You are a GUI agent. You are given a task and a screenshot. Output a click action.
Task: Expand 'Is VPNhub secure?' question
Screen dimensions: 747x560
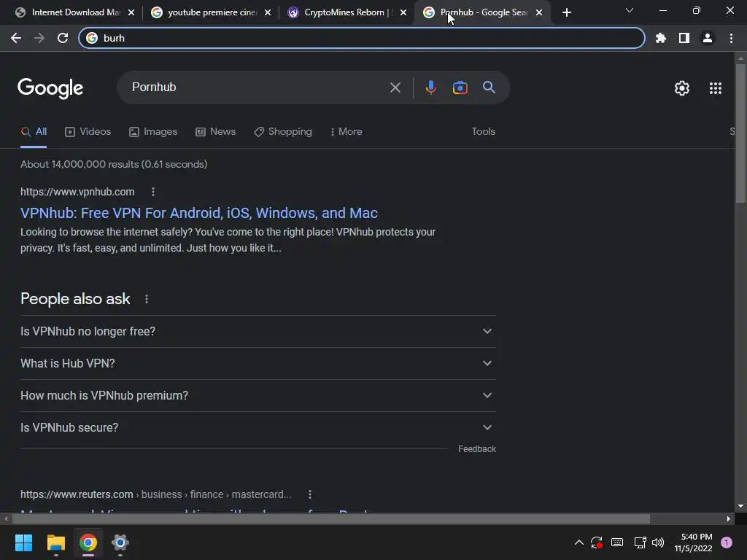tap(258, 427)
